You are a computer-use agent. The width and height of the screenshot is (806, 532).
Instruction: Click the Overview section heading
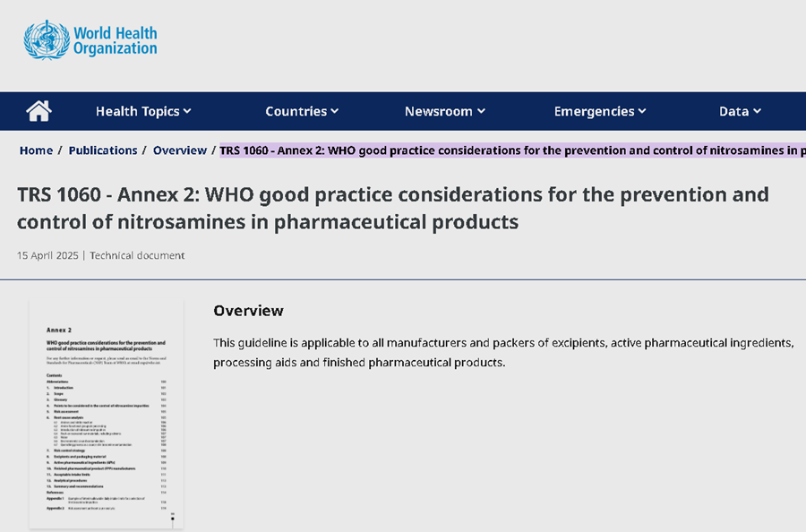[248, 311]
